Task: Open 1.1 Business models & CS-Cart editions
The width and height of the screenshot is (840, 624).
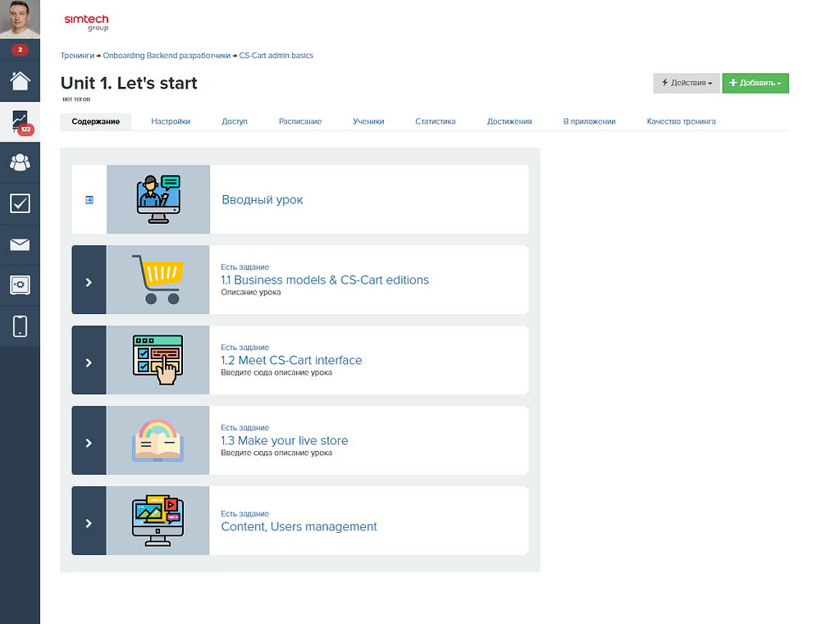Action: [325, 280]
